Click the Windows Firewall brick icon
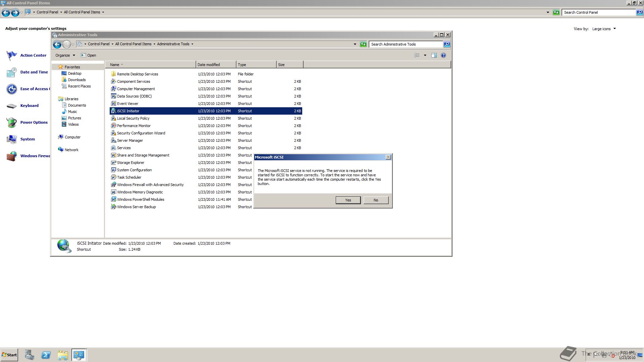 point(12,156)
